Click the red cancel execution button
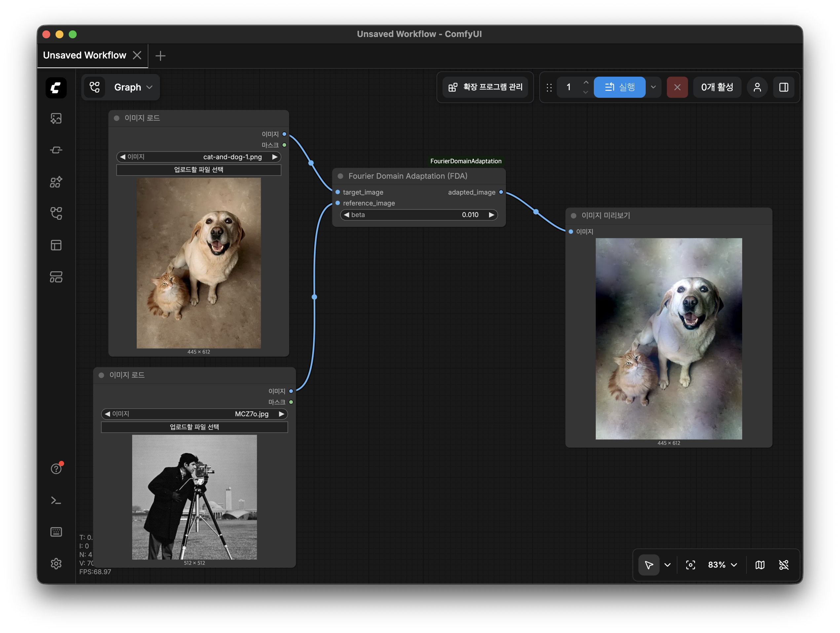This screenshot has height=633, width=840. click(x=677, y=87)
